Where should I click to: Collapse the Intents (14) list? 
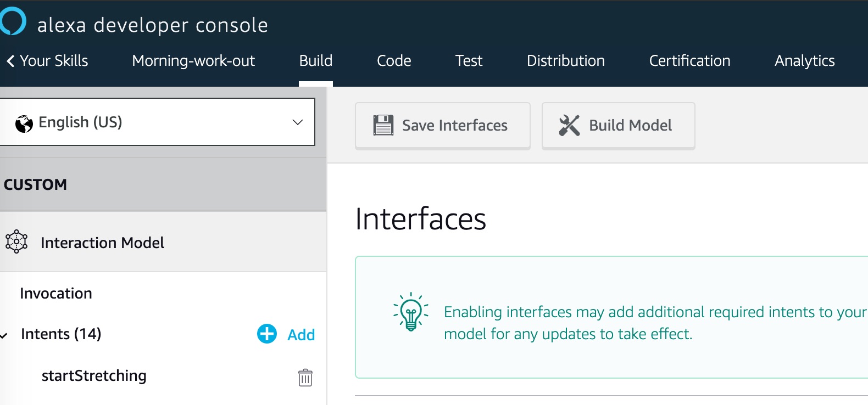[x=4, y=335]
